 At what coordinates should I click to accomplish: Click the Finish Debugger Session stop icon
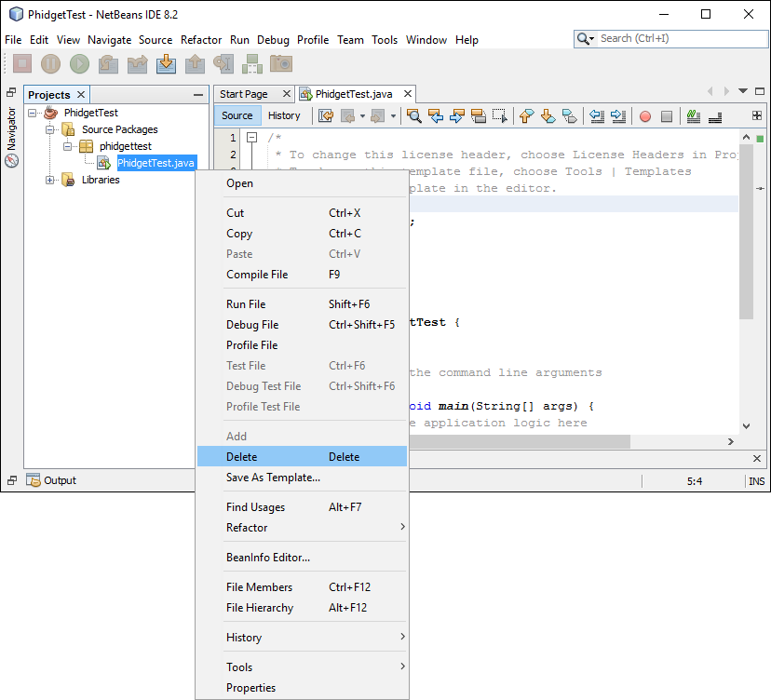coord(22,63)
